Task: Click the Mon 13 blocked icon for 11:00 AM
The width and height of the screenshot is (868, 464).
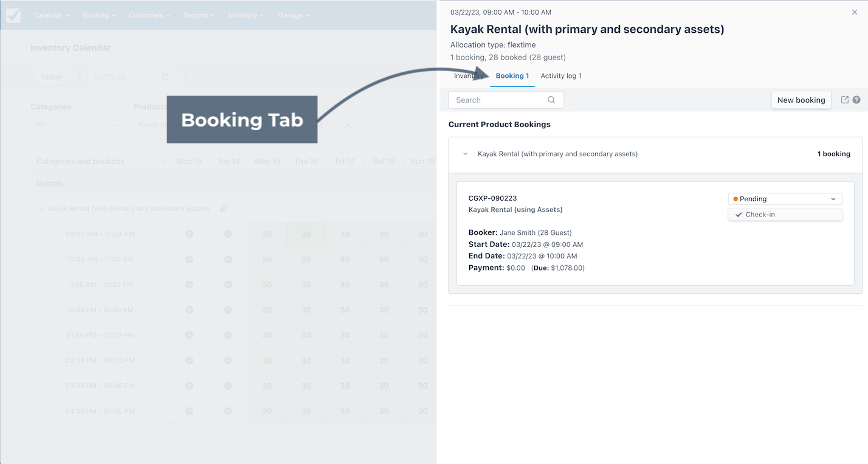Action: pos(189,285)
